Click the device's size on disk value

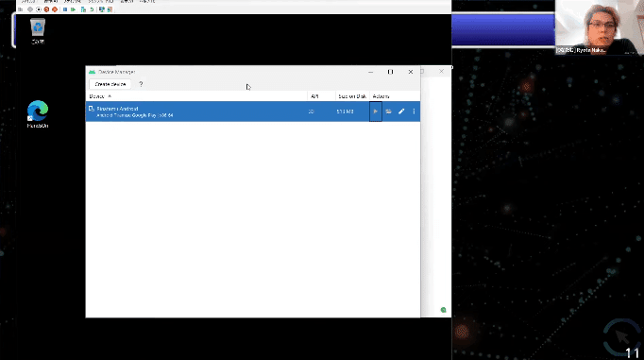click(x=345, y=111)
